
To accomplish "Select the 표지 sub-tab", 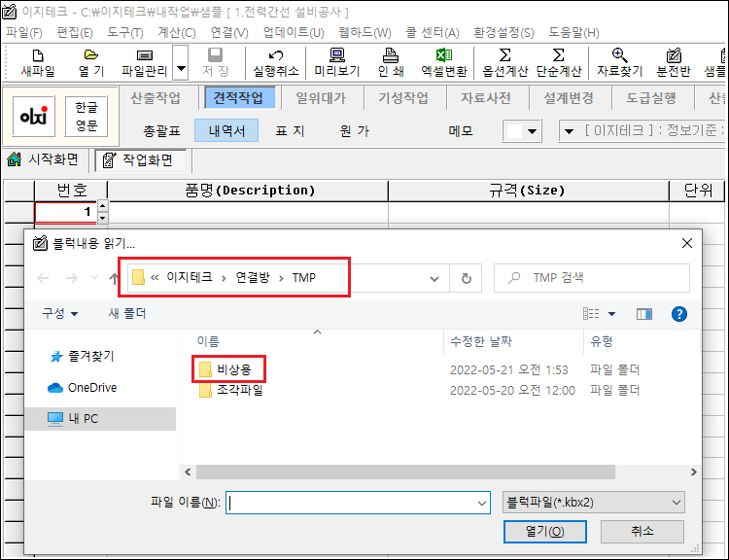I will (290, 130).
